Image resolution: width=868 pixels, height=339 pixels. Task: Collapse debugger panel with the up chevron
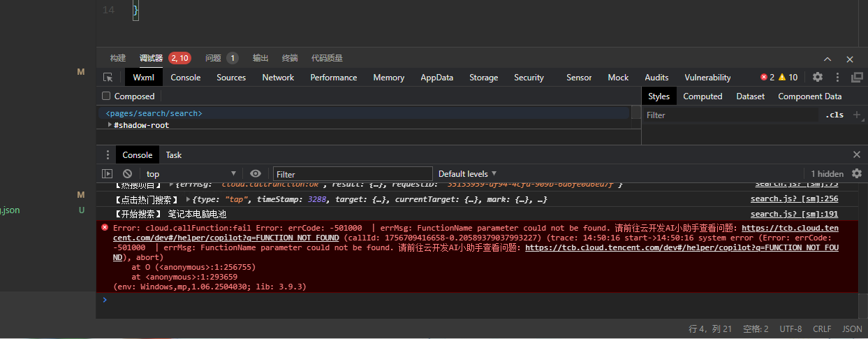[827, 59]
